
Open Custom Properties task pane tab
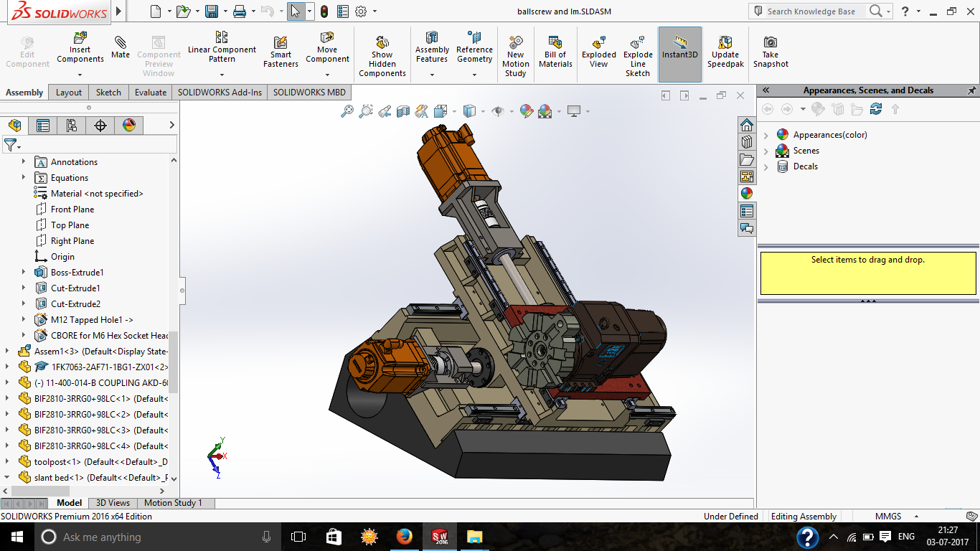tap(747, 211)
